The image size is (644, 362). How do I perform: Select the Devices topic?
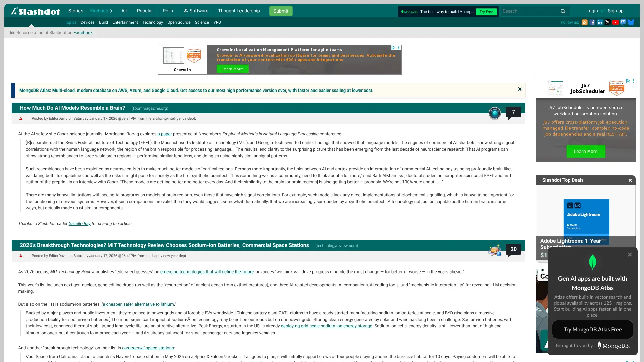coord(87,22)
